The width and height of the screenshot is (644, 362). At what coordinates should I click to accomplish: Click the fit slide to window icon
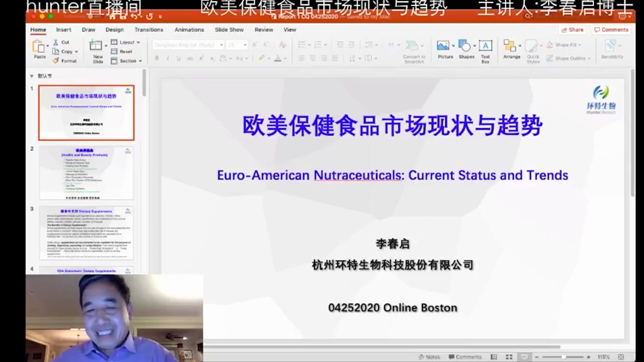point(621,357)
